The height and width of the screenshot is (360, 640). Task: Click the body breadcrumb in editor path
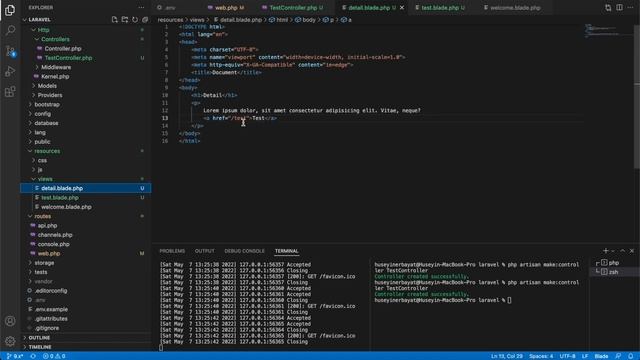pos(309,20)
